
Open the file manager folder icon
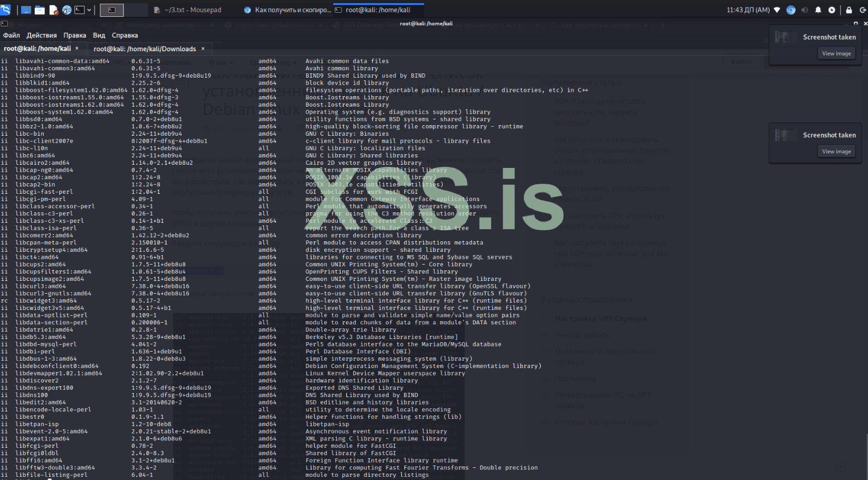click(40, 10)
